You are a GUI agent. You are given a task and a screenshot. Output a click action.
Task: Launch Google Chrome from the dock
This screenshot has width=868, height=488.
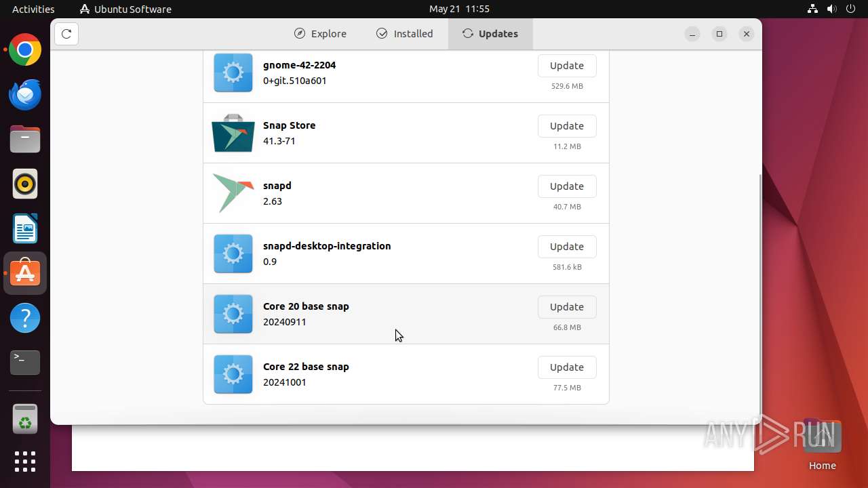tap(25, 49)
